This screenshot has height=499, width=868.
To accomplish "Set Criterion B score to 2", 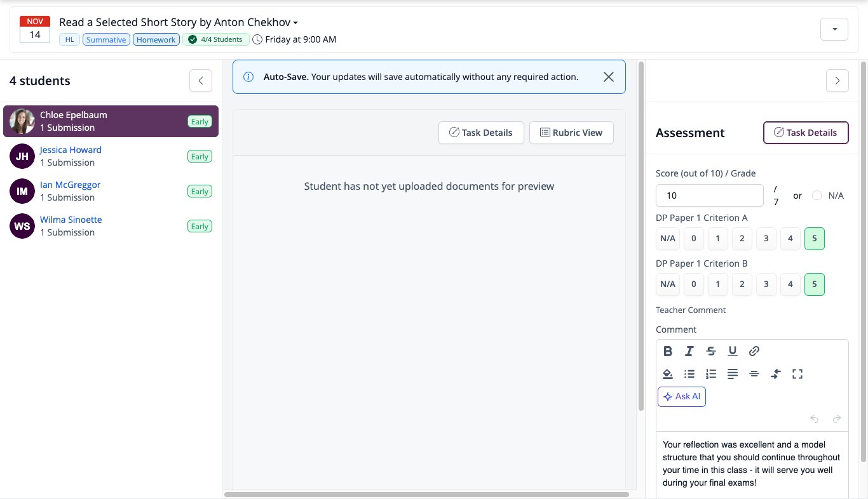I will (x=742, y=284).
